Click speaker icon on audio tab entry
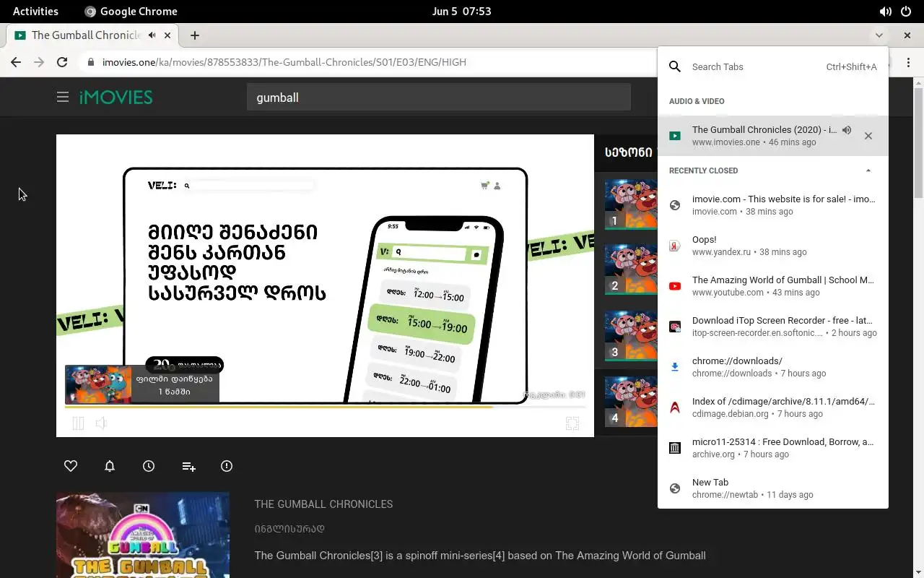Image resolution: width=924 pixels, height=578 pixels. point(847,130)
